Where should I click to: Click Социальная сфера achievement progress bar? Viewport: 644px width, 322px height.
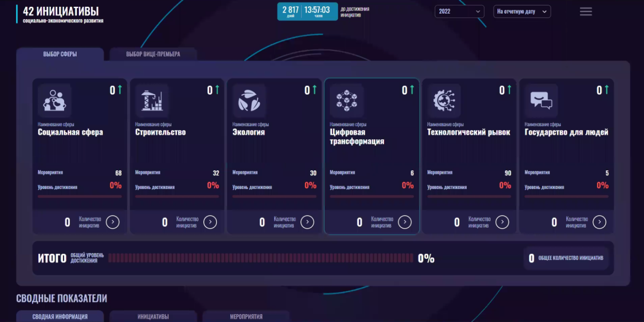80,197
